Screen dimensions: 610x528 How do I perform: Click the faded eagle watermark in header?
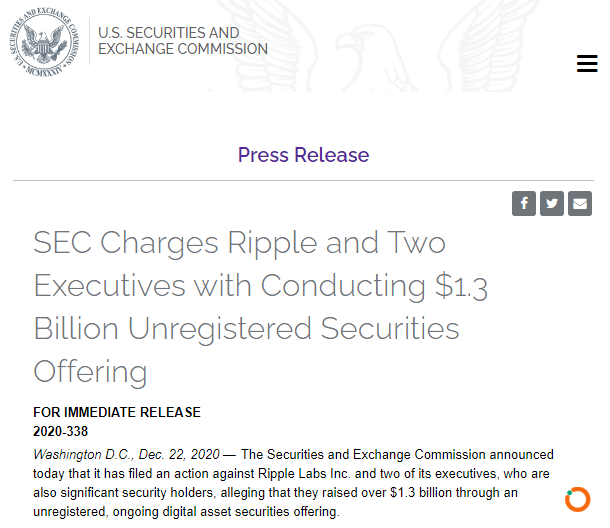pos(373,51)
